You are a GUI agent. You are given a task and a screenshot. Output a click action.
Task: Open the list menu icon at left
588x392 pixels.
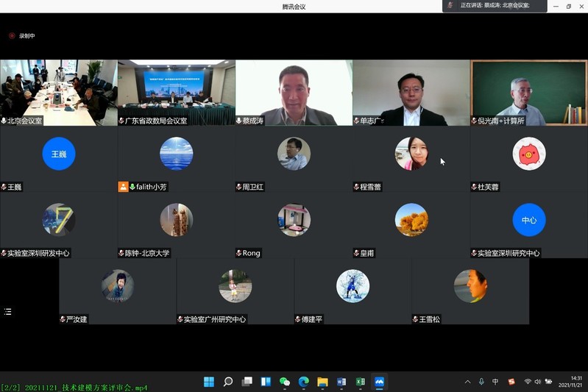coord(8,312)
